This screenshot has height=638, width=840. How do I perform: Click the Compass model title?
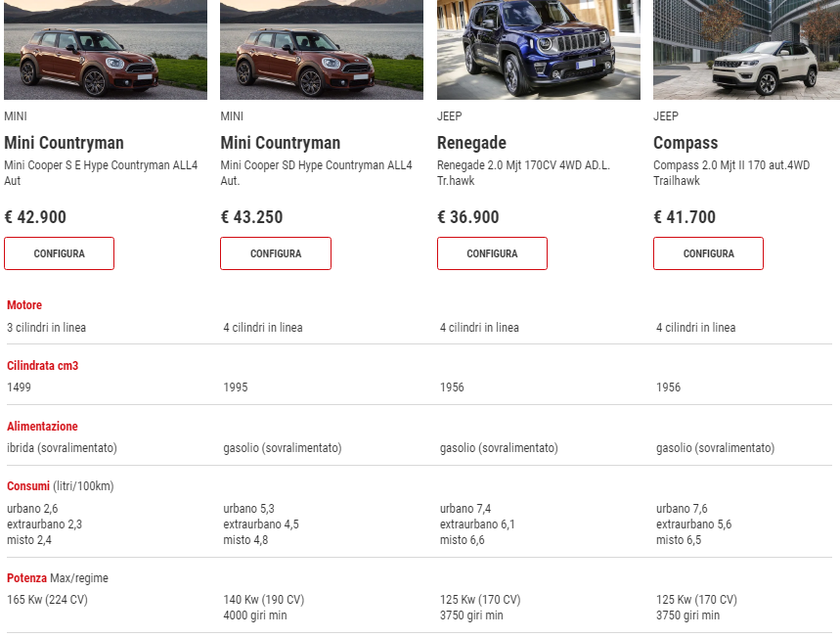pos(685,143)
